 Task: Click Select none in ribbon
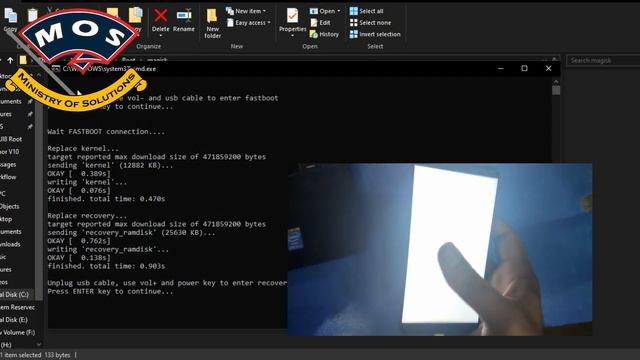pyautogui.click(x=370, y=23)
